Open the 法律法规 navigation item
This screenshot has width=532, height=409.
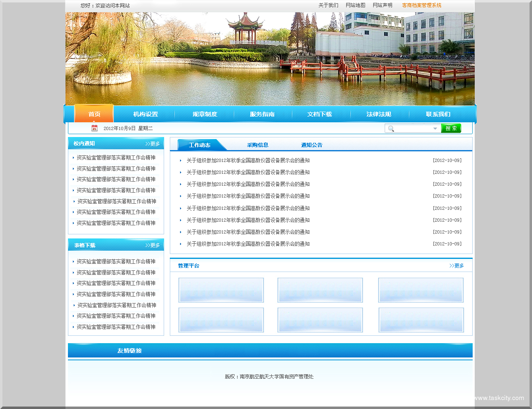[379, 114]
